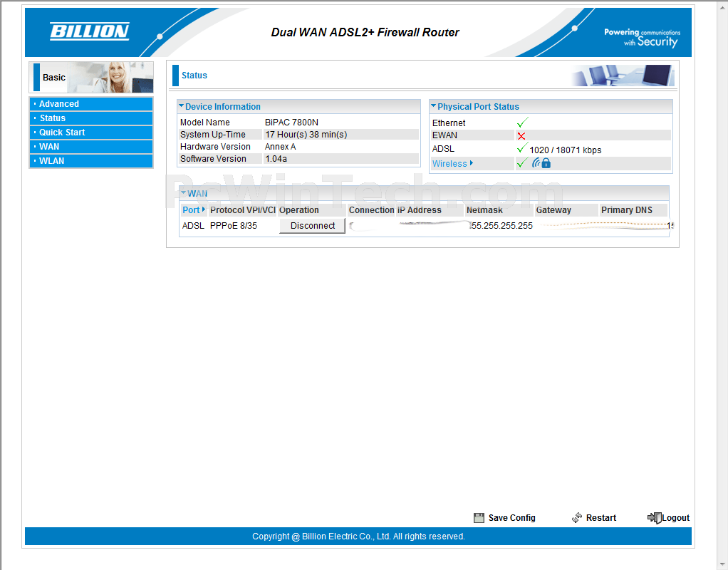Viewport: 728px width, 570px height.
Task: Click the Billion logo in the header
Action: [x=90, y=31]
